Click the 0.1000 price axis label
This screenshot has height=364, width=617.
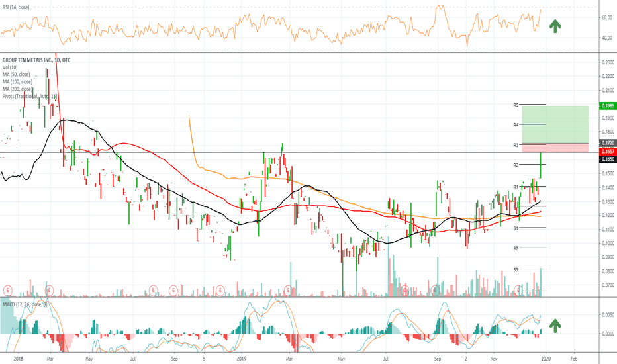(x=608, y=243)
